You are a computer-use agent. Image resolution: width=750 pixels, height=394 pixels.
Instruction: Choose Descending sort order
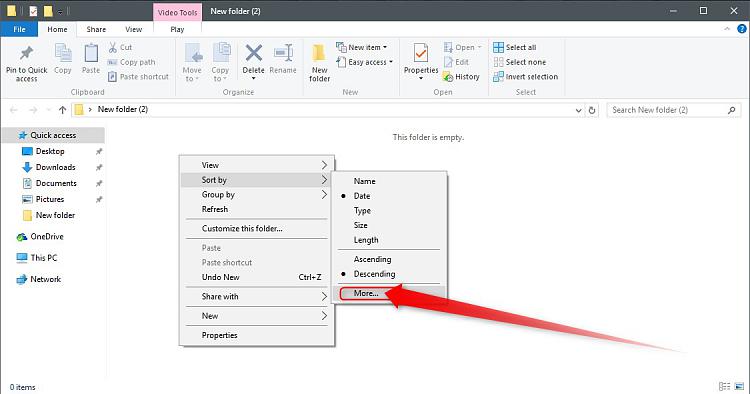375,274
